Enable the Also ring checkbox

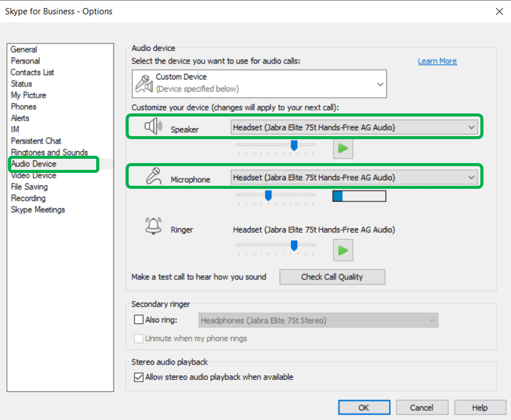[x=138, y=320]
